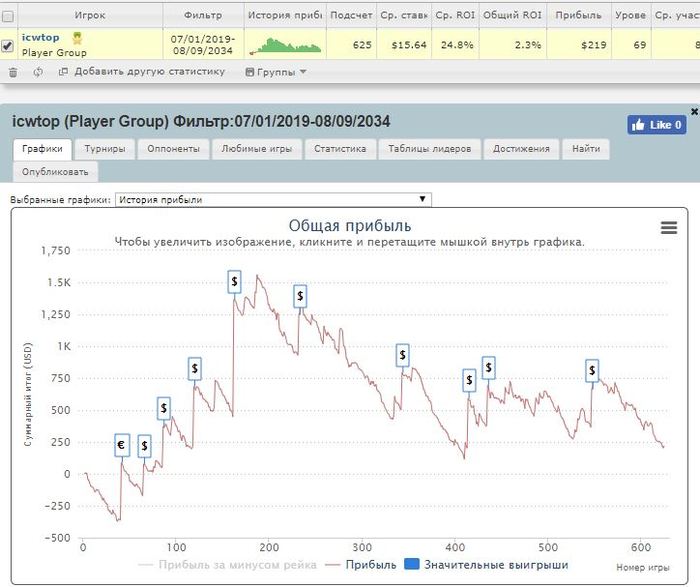
Task: Click the refresh icon next to trash
Action: pos(38,72)
